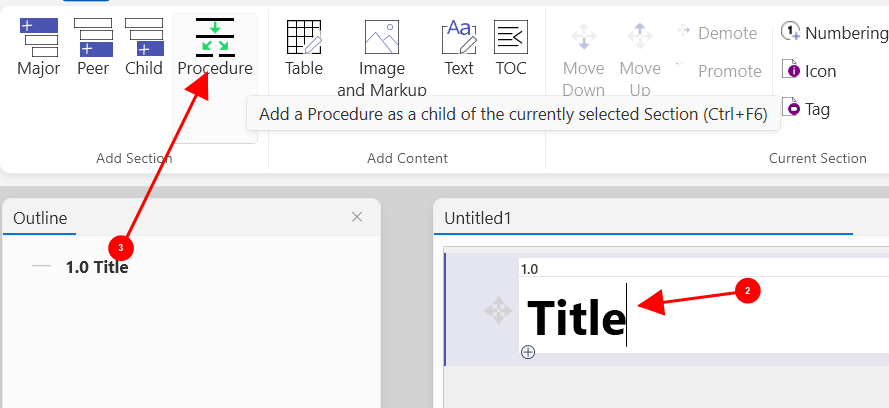Select the Untitled1 document tab
Screen dimensions: 889x408
[x=478, y=218]
